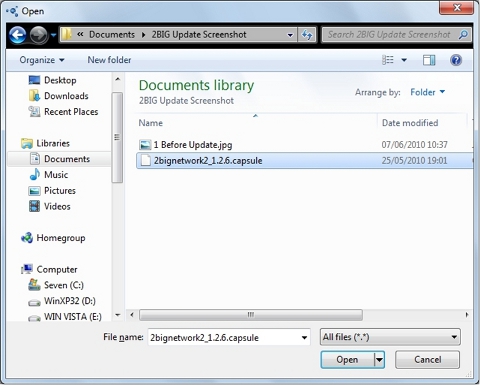Click the change view icon
Viewport: 480px width, 385px height.
(388, 60)
